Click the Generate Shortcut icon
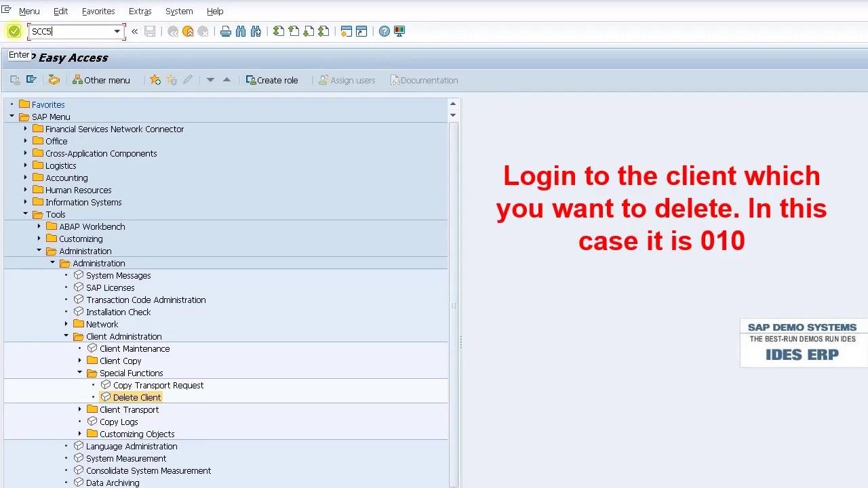This screenshot has width=868, height=488. coord(361,31)
